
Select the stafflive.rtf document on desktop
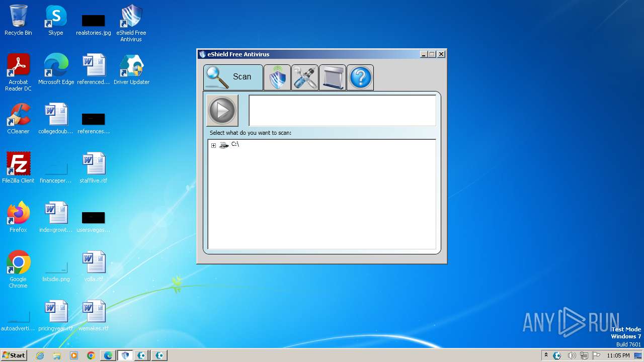(94, 168)
